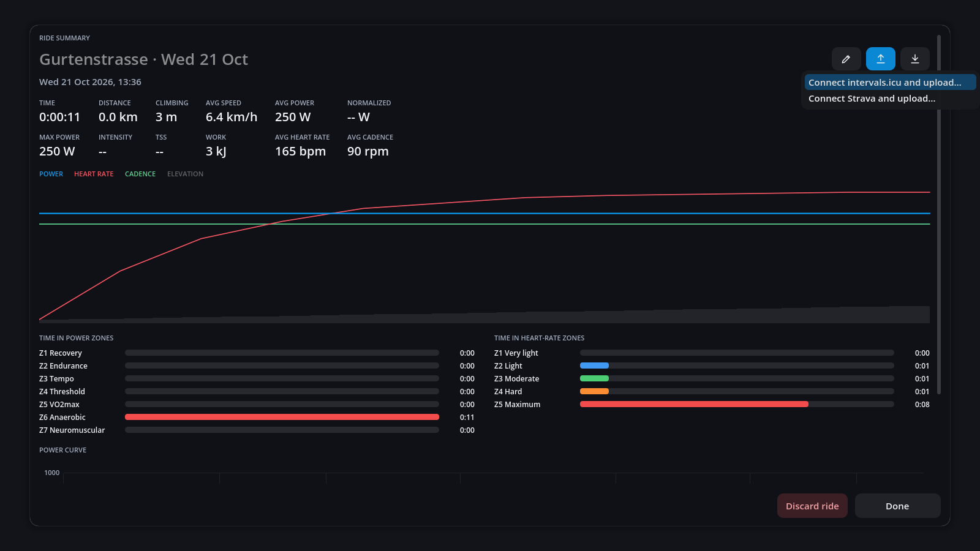This screenshot has height=551, width=980.
Task: Click the time value 0:00:11
Action: pos(59,117)
